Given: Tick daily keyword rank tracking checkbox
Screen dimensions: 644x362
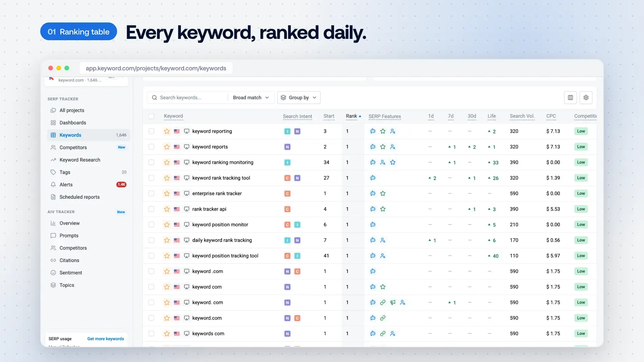Looking at the screenshot, I should pos(151,240).
